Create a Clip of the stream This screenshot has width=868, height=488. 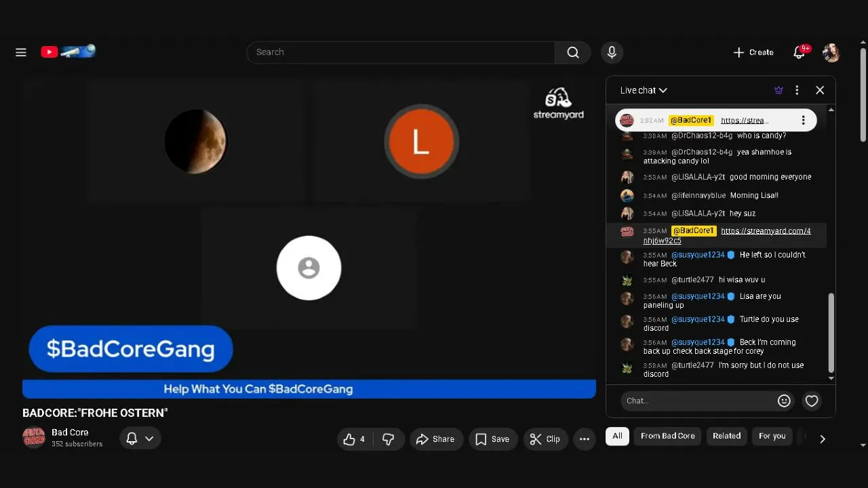545,439
